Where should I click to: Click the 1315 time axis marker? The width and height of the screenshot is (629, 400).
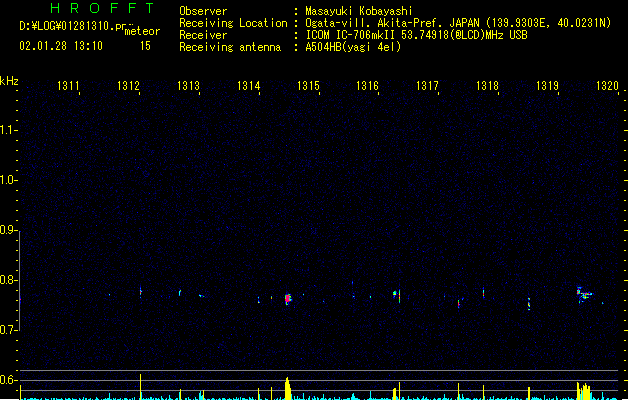tap(308, 86)
